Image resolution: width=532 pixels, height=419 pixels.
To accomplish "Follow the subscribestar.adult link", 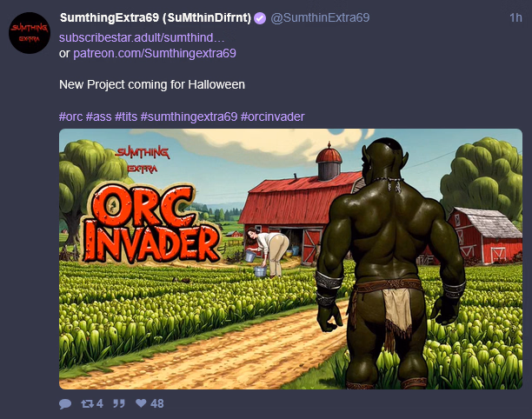I will [x=142, y=37].
